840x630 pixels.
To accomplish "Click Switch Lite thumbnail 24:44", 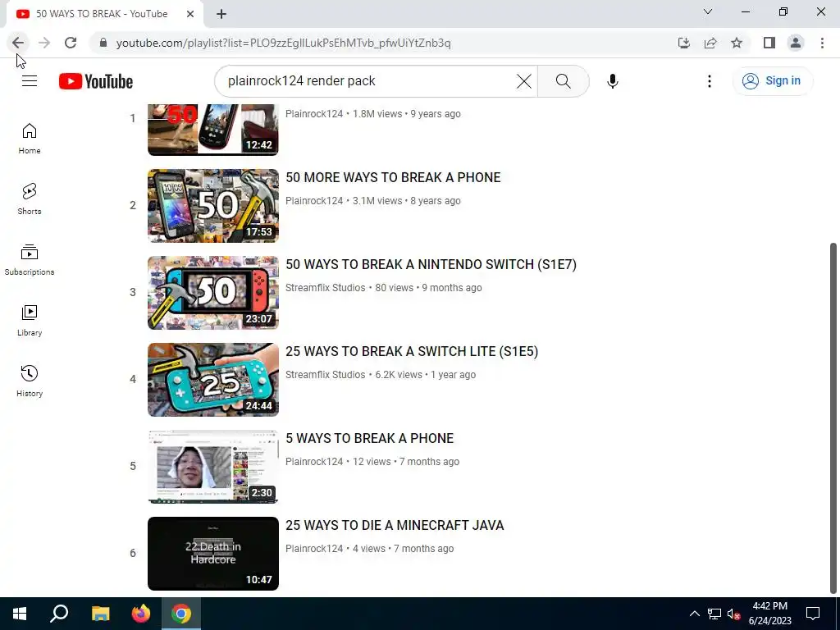I will click(213, 380).
